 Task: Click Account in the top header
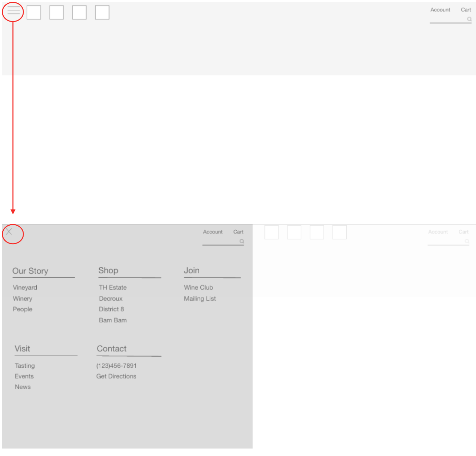click(x=440, y=10)
